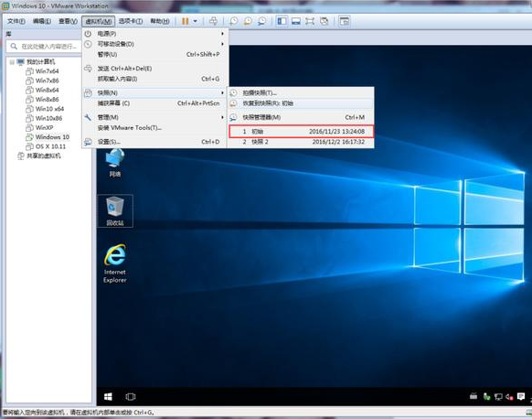Open Snapshot Manager from the toolbar icon

click(262, 21)
